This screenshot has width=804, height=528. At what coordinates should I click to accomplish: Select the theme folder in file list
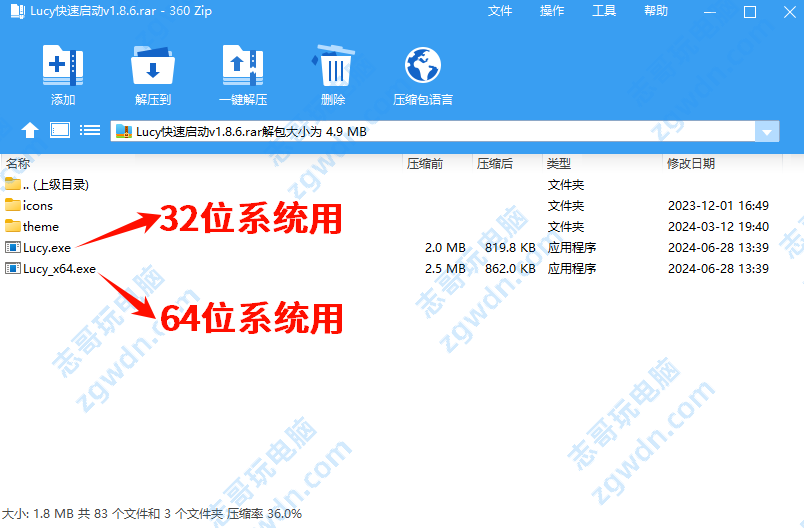[40, 226]
